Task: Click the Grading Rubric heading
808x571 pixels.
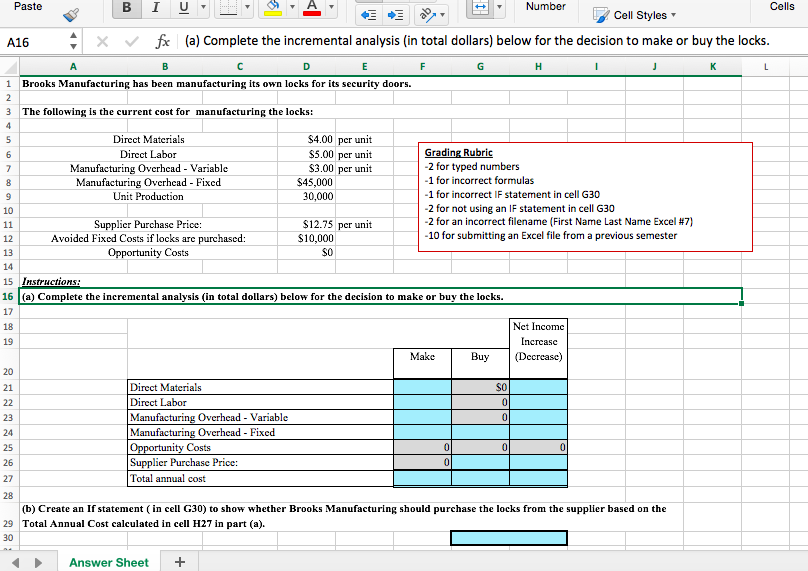Action: pos(459,153)
